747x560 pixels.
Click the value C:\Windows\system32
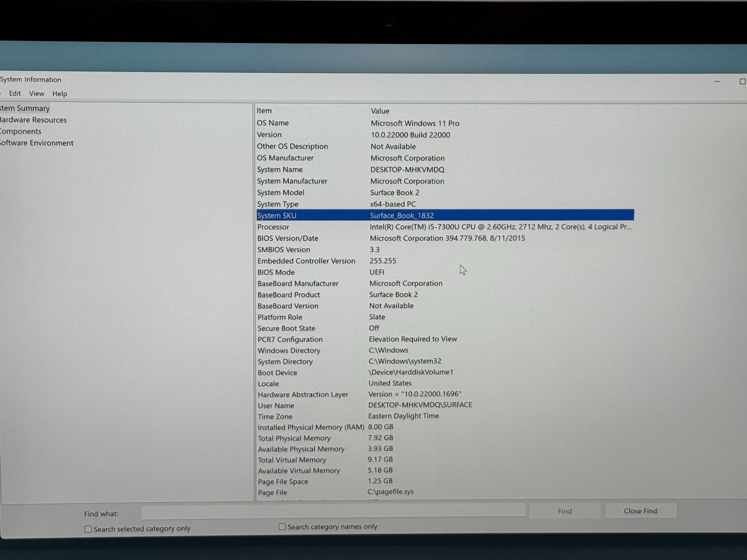[405, 361]
